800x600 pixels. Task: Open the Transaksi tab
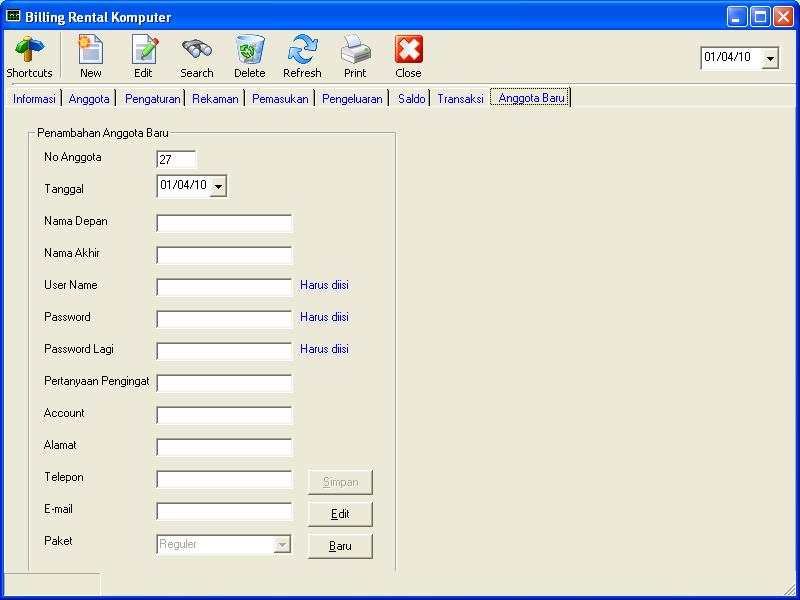pyautogui.click(x=460, y=99)
